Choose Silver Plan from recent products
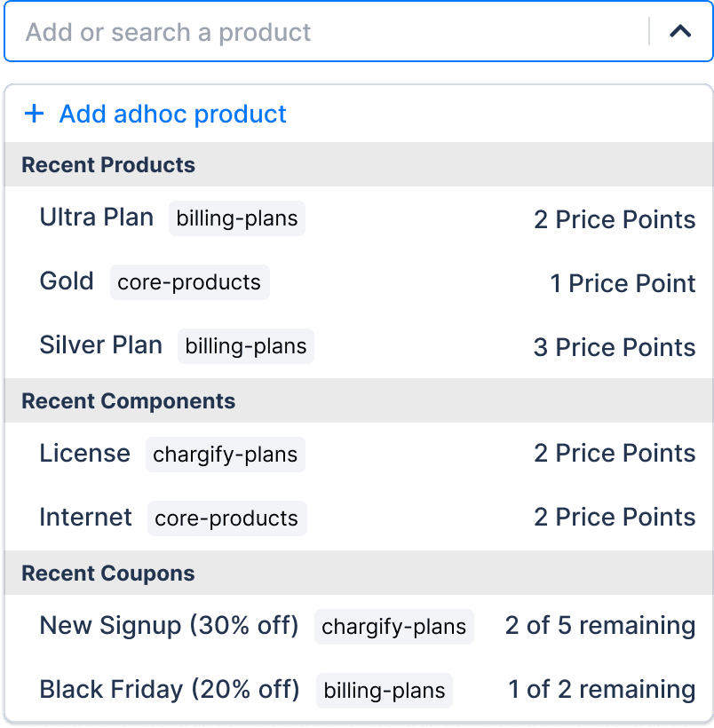 point(101,345)
